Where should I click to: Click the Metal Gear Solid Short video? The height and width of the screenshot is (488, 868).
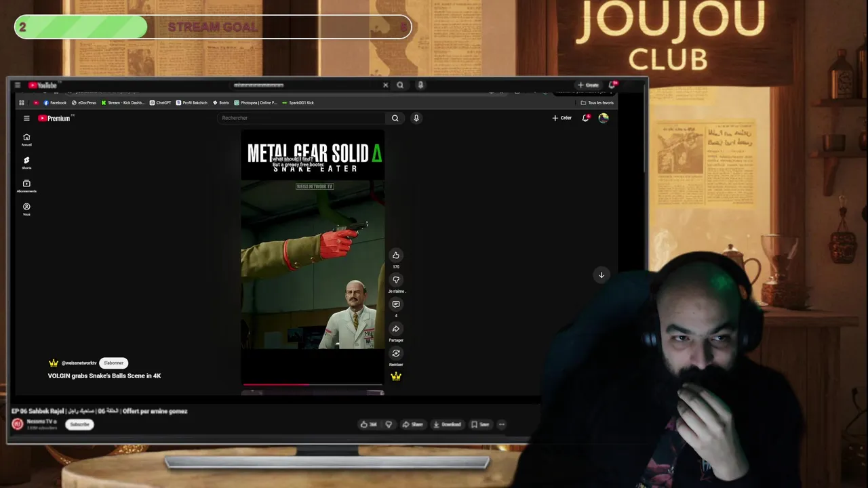313,258
